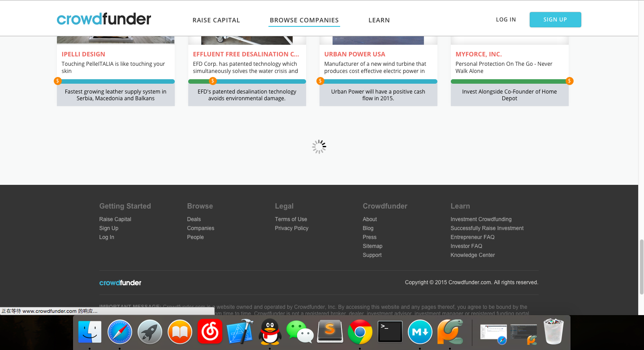Screen dimensions: 644x350
Task: Click Urban Power USA card image
Action: [378, 40]
